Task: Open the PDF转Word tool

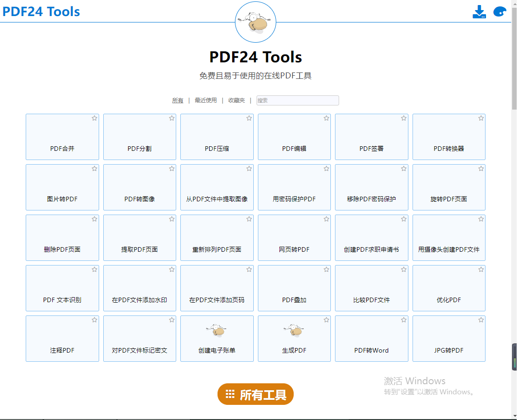Action: pos(372,339)
